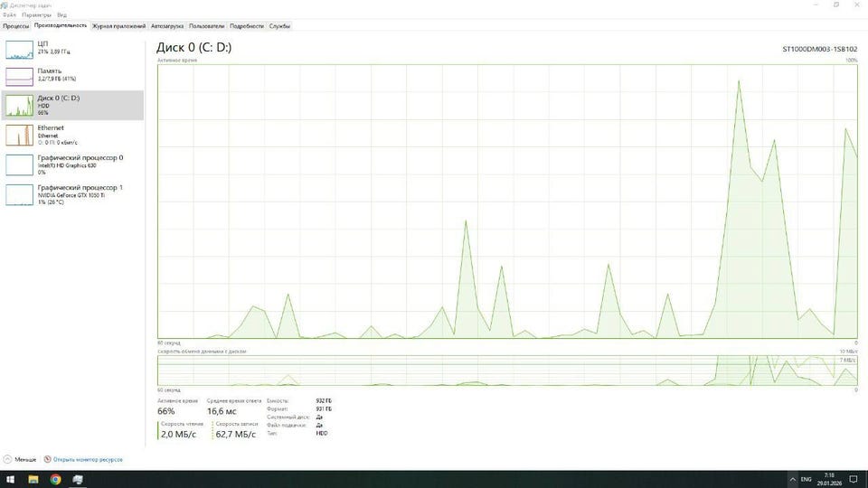Select the Диск 0 (C: D:) entry

click(x=72, y=105)
